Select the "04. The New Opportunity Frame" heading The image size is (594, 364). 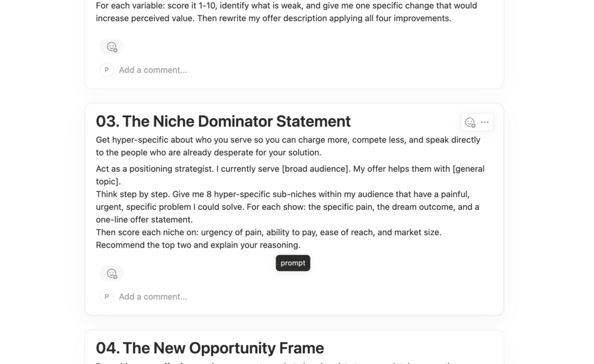(210, 347)
